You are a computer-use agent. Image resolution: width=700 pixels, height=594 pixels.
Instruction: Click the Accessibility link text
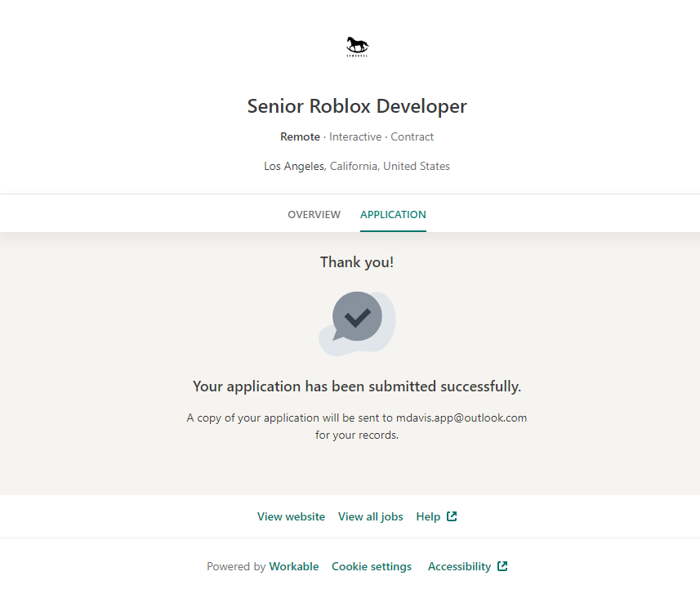(459, 566)
